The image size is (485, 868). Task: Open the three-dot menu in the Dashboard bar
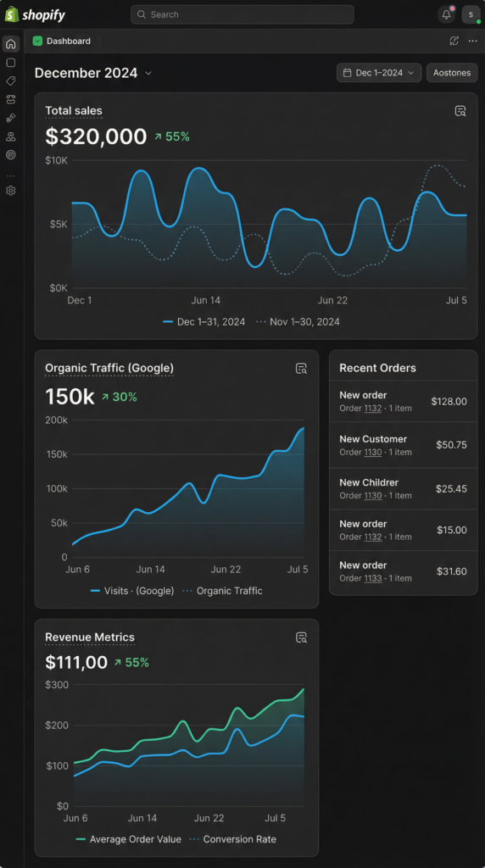coord(472,41)
